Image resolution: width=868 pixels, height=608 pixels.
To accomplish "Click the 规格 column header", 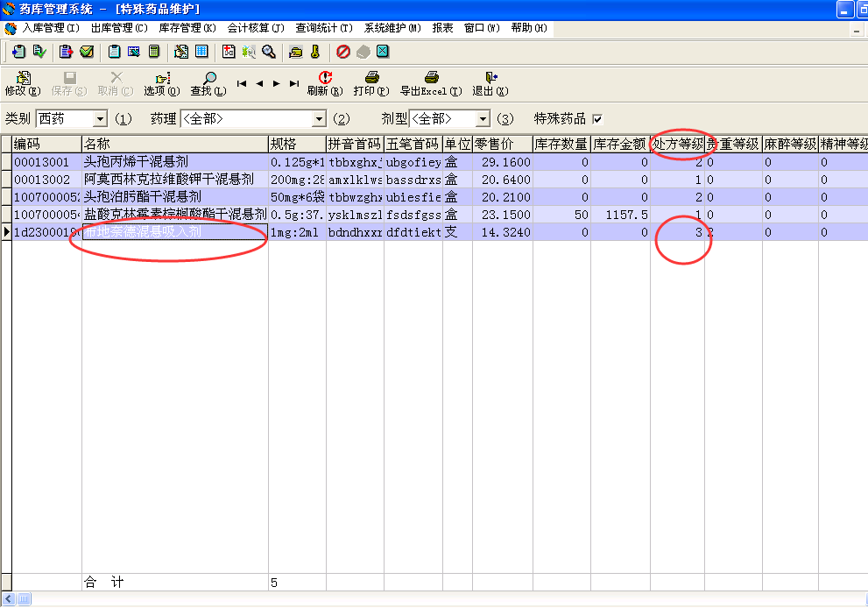I will pyautogui.click(x=297, y=145).
